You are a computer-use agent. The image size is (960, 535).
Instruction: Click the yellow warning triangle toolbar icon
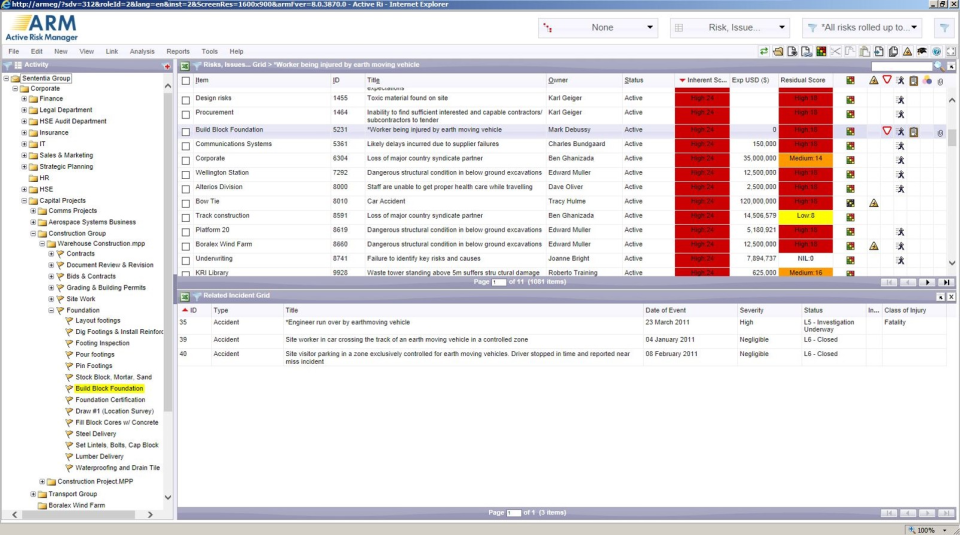[x=907, y=51]
